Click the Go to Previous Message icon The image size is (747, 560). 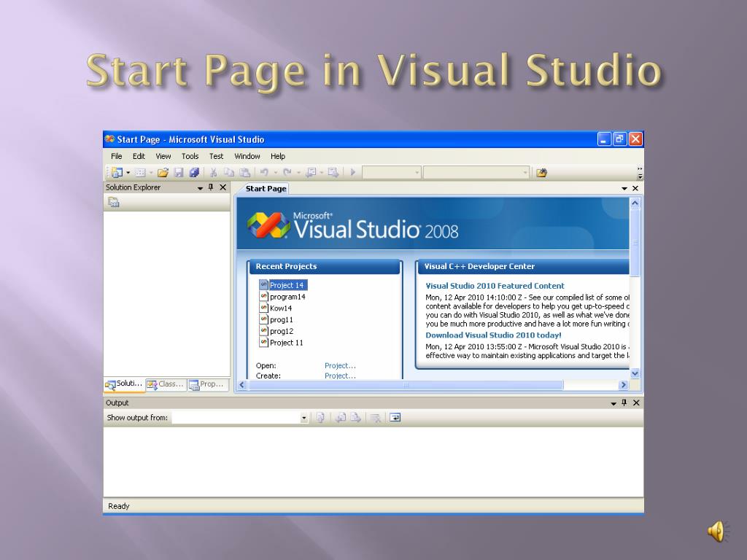(x=340, y=418)
